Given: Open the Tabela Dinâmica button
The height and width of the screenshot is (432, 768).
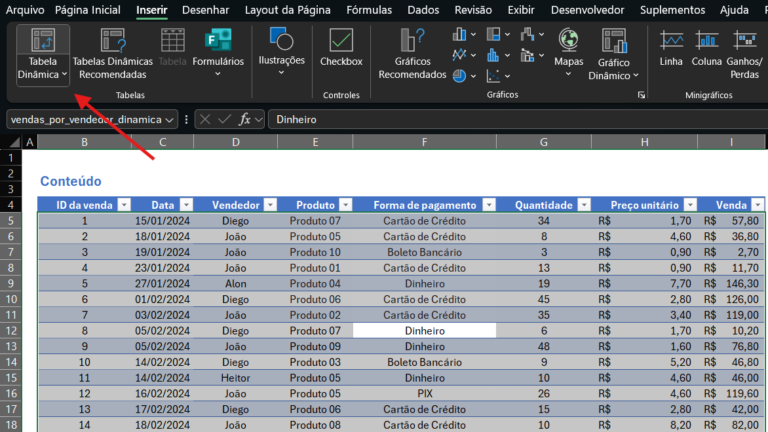Looking at the screenshot, I should (x=43, y=54).
